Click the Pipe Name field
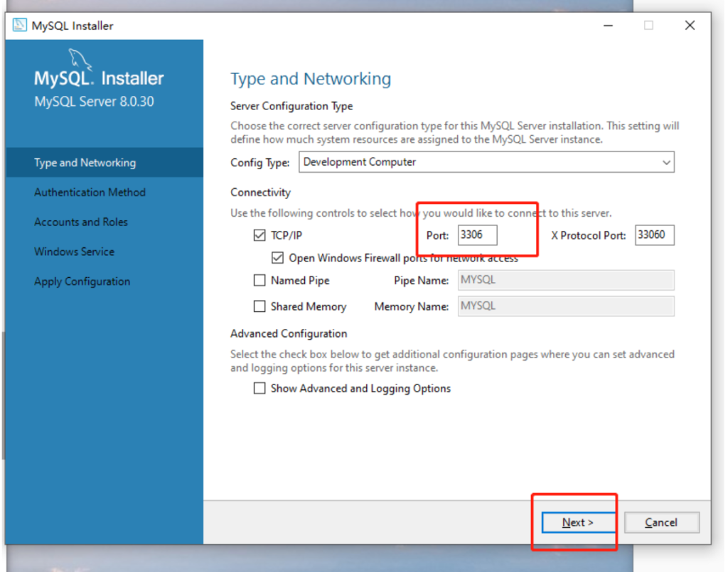The image size is (728, 572). tap(566, 280)
